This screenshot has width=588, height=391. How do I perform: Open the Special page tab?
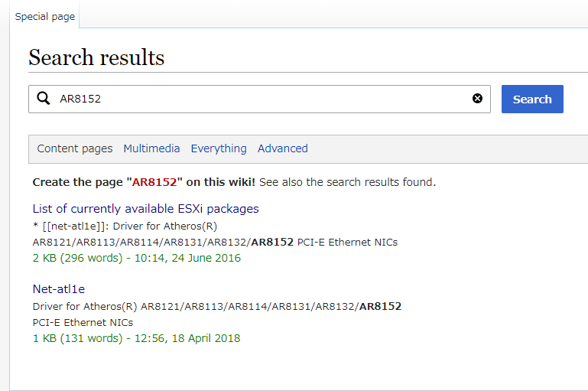point(45,17)
